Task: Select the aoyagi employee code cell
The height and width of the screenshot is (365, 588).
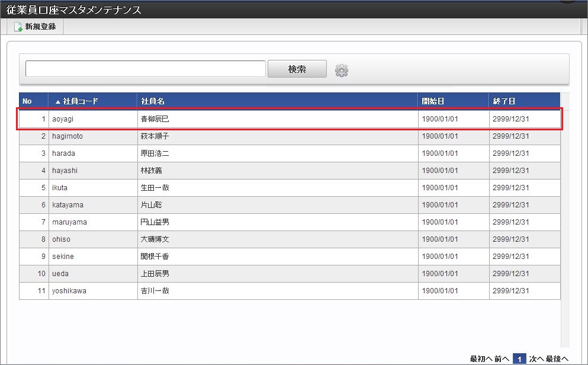Action: pos(93,119)
